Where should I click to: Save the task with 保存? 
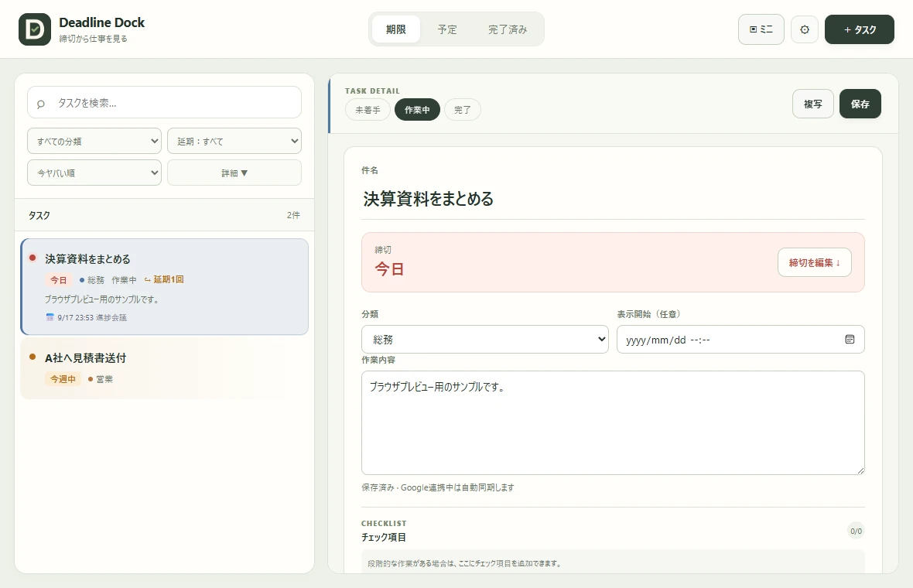pyautogui.click(x=860, y=104)
